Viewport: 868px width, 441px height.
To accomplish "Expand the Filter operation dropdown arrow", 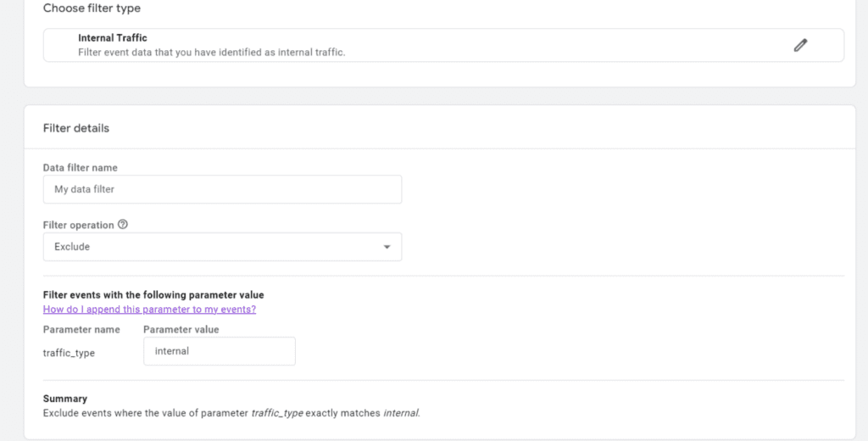I will (x=387, y=247).
